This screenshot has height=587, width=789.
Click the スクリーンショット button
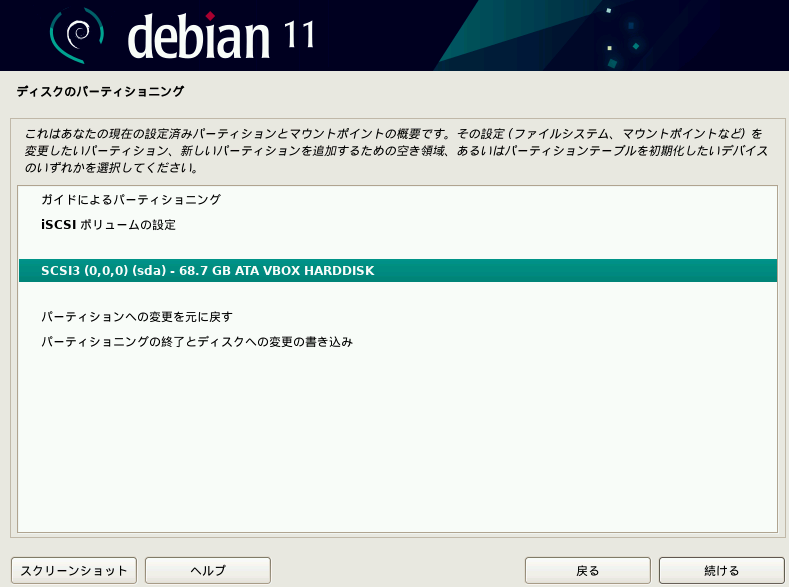point(74,570)
